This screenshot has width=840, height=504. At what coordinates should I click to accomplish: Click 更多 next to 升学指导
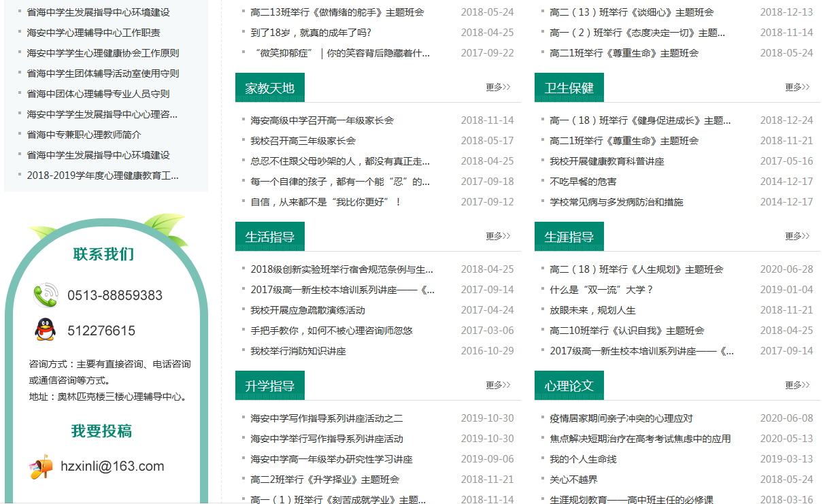point(497,386)
